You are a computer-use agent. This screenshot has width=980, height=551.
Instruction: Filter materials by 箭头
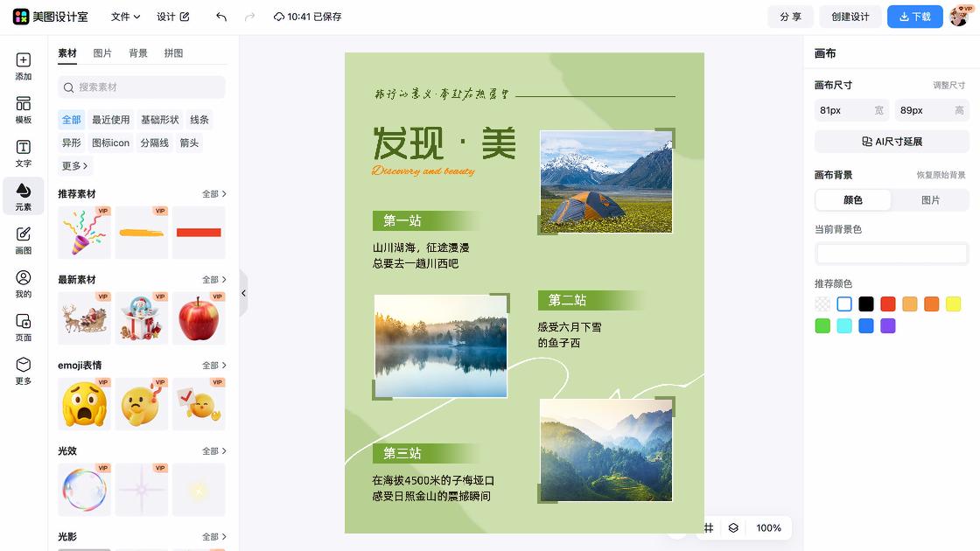[x=189, y=143]
